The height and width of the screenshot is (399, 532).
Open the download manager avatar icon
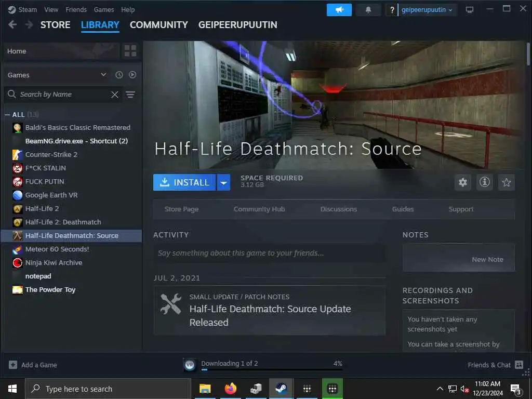[x=190, y=365]
